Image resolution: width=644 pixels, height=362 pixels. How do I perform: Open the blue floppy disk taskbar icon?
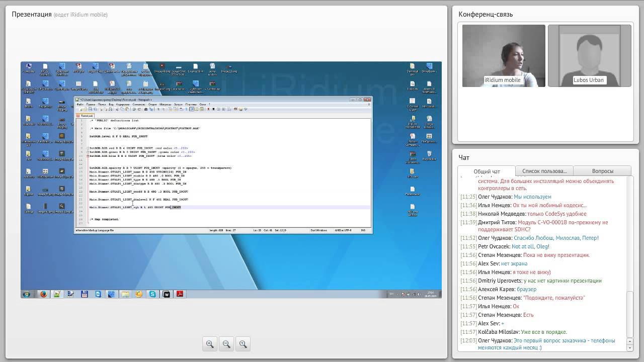click(x=85, y=294)
